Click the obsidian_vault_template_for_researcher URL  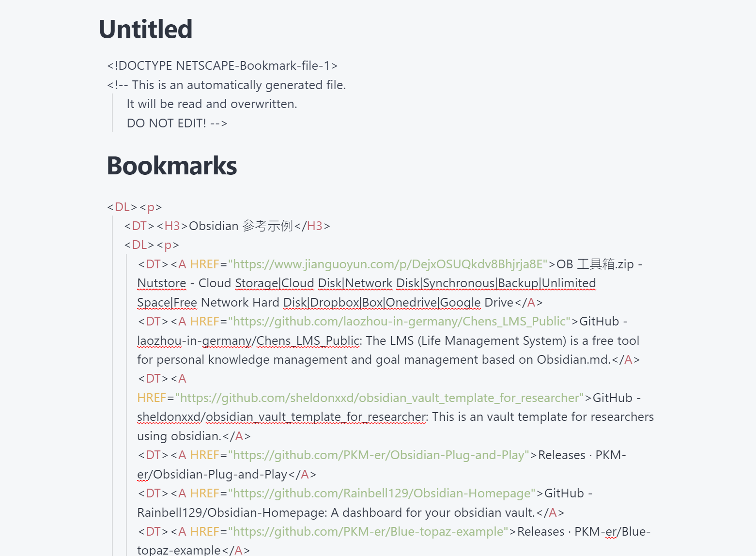(x=380, y=398)
